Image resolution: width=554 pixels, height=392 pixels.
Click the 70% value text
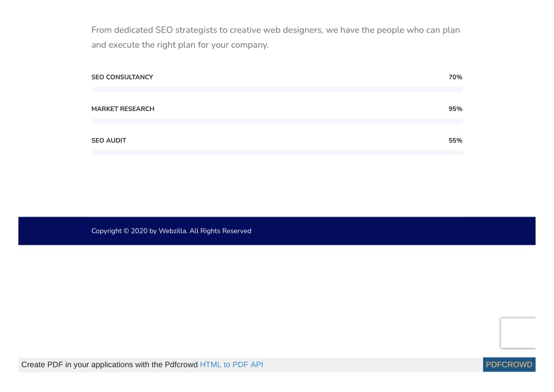point(455,77)
